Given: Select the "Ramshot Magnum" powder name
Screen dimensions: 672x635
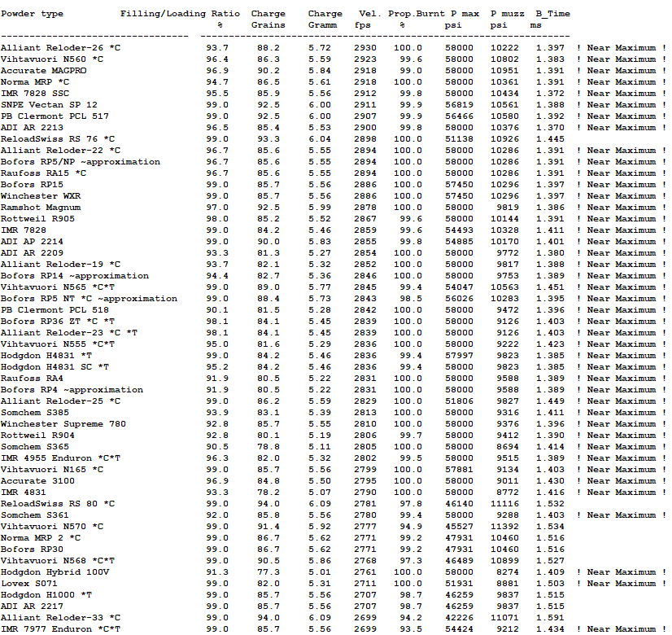Looking at the screenshot, I should [41, 208].
